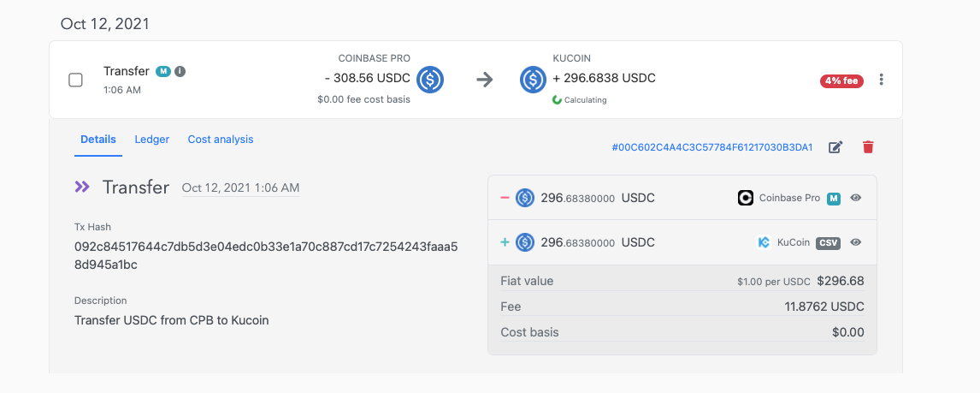Click the 'COINBASE PRO' label above the sent amount

pyautogui.click(x=375, y=59)
